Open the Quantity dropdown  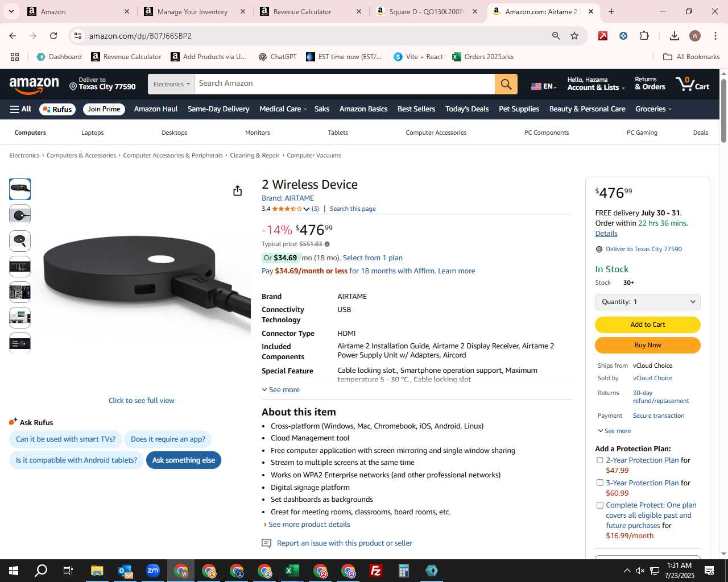[x=647, y=302]
